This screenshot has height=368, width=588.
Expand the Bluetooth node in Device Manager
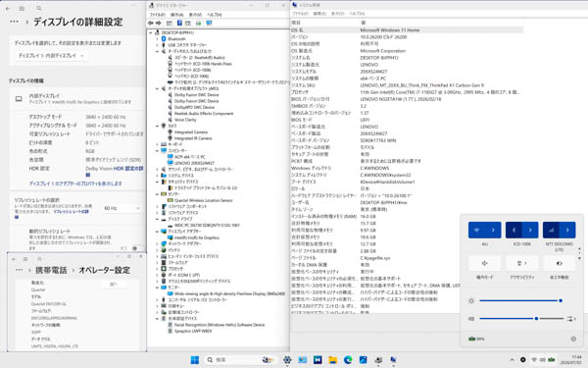point(157,39)
